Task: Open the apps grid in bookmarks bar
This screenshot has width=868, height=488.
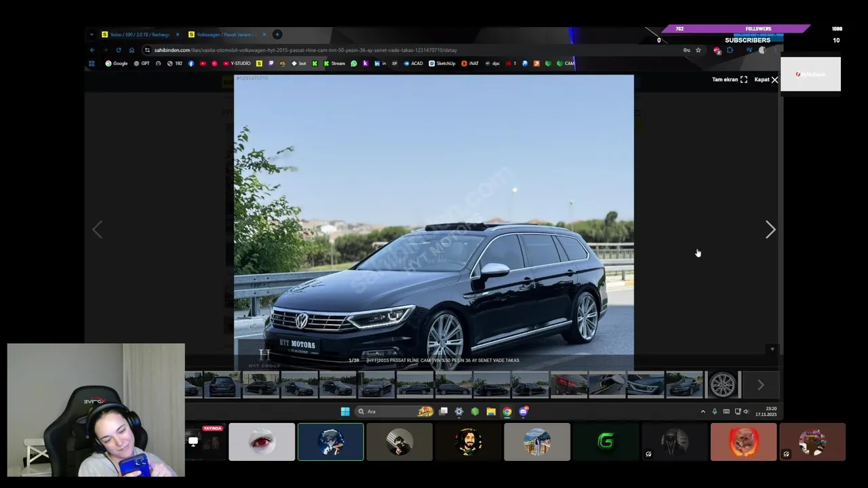Action: [92, 64]
